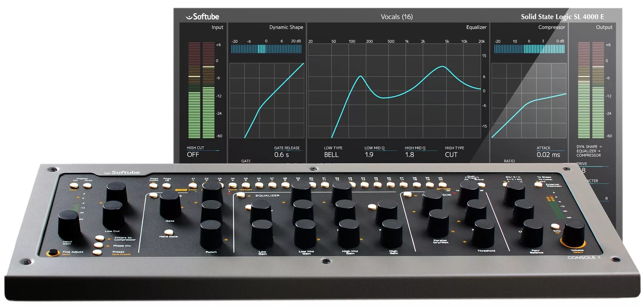Toggle the Solo button
Screen dimensions: 644x306
coord(555,226)
